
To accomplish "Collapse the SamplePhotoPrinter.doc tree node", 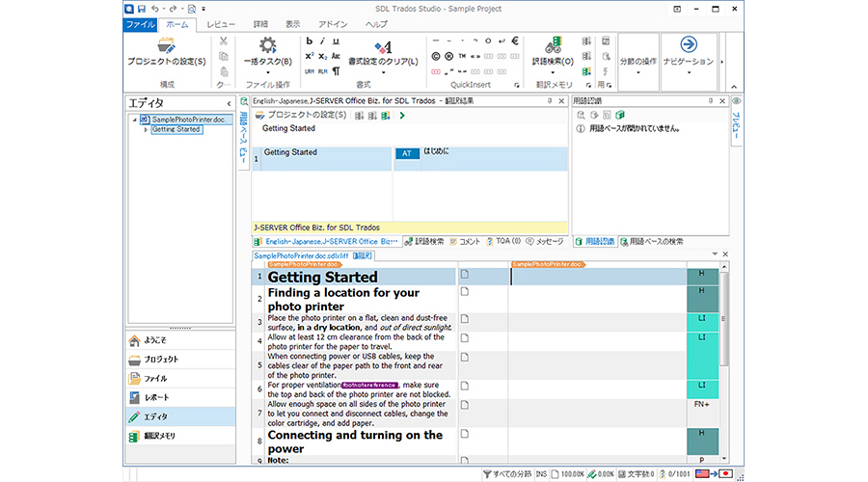I will pyautogui.click(x=134, y=120).
